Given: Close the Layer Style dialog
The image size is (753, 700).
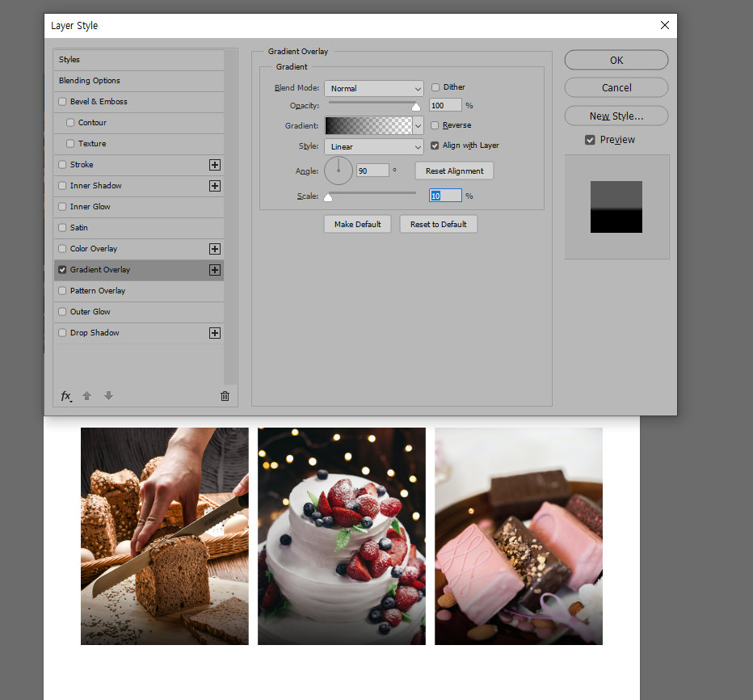Looking at the screenshot, I should [x=665, y=25].
